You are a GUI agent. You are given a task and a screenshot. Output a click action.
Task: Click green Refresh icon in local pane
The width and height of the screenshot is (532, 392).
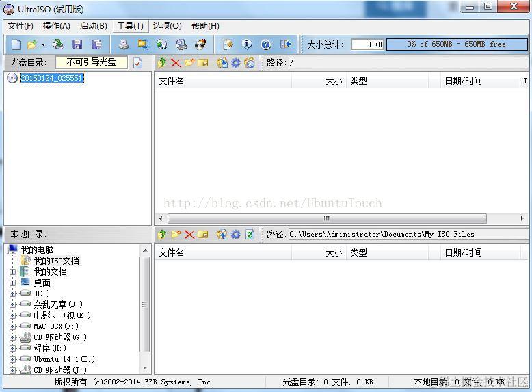click(250, 235)
